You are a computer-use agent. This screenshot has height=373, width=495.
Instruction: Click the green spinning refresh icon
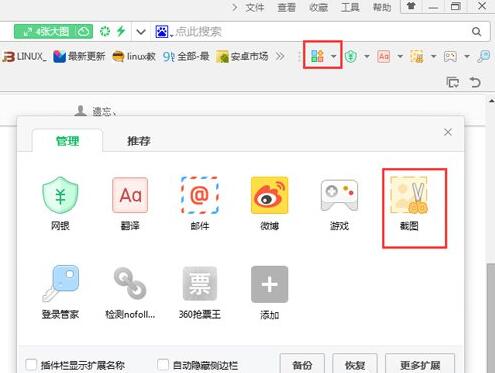pos(105,32)
